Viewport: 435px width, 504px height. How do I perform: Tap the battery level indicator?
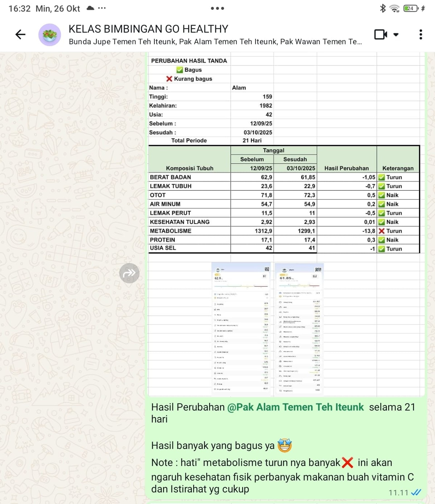point(411,9)
